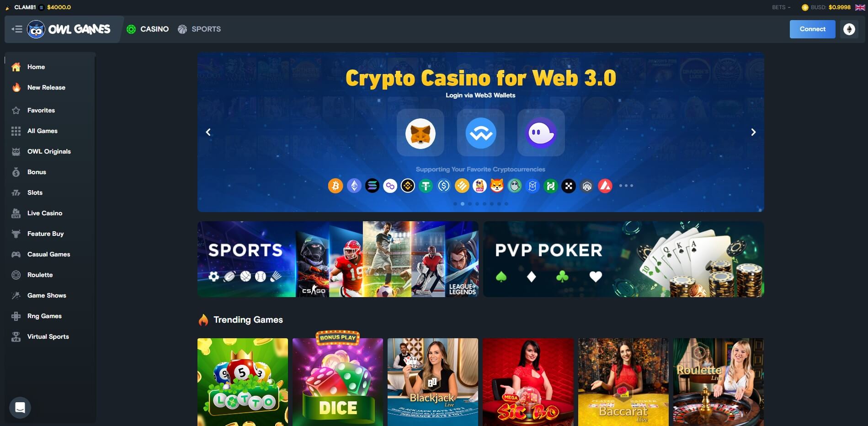Switch to the SPORTS tab
This screenshot has height=426, width=868.
(199, 29)
